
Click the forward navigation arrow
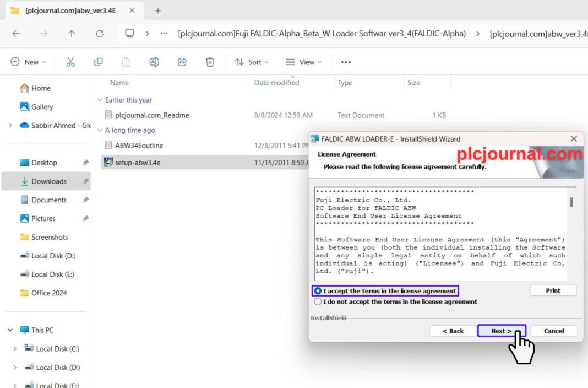pos(44,34)
